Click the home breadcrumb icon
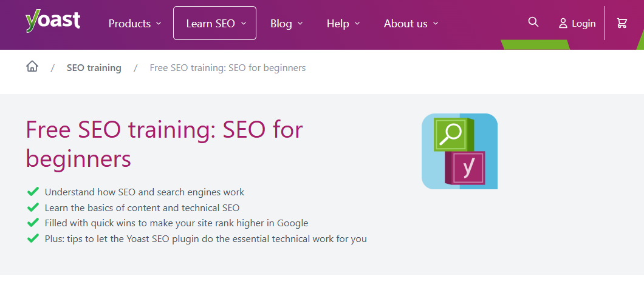 click(x=32, y=67)
